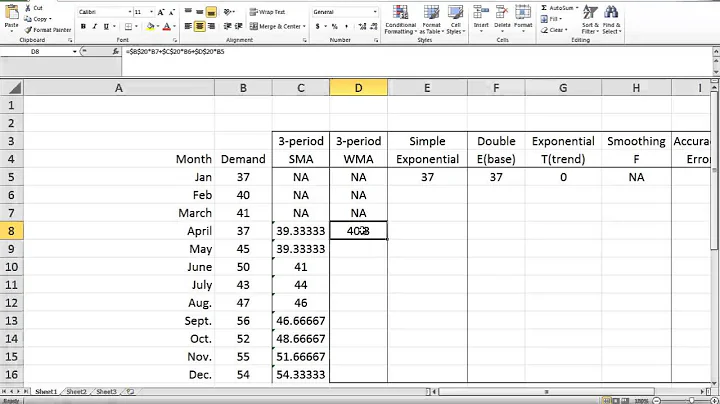720x404 pixels.
Task: Middle align cell contents
Action: click(x=200, y=12)
